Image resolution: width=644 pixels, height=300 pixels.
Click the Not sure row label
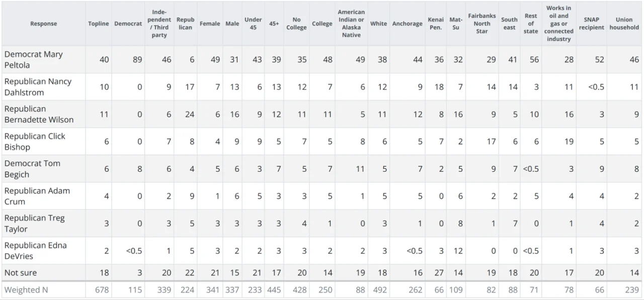21,272
